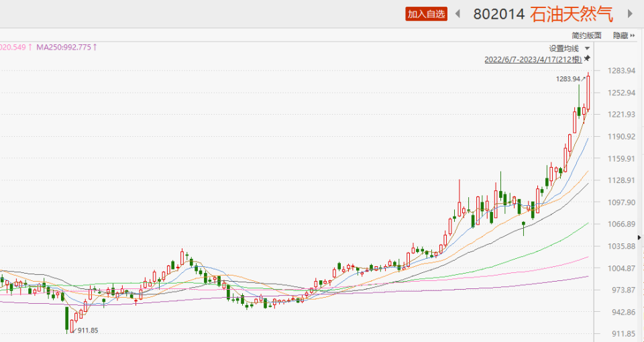
Task: Click the double-arrow icon next to 隐藏
Action: pos(633,36)
